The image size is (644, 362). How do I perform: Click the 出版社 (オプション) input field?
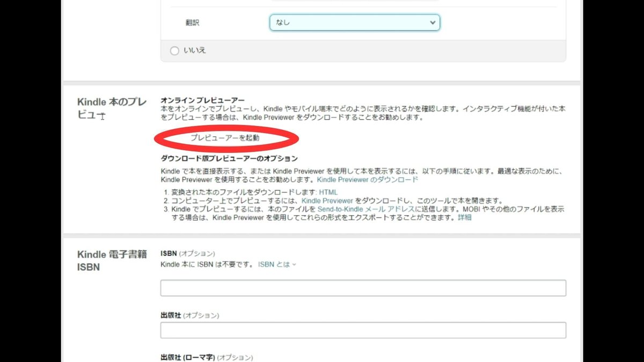point(363,330)
